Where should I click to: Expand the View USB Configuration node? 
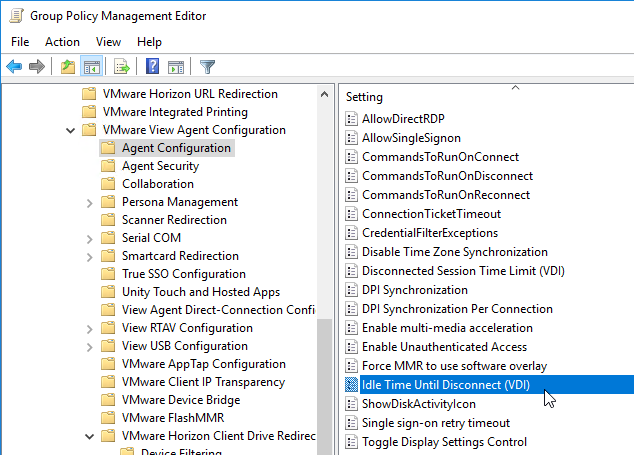[90, 347]
